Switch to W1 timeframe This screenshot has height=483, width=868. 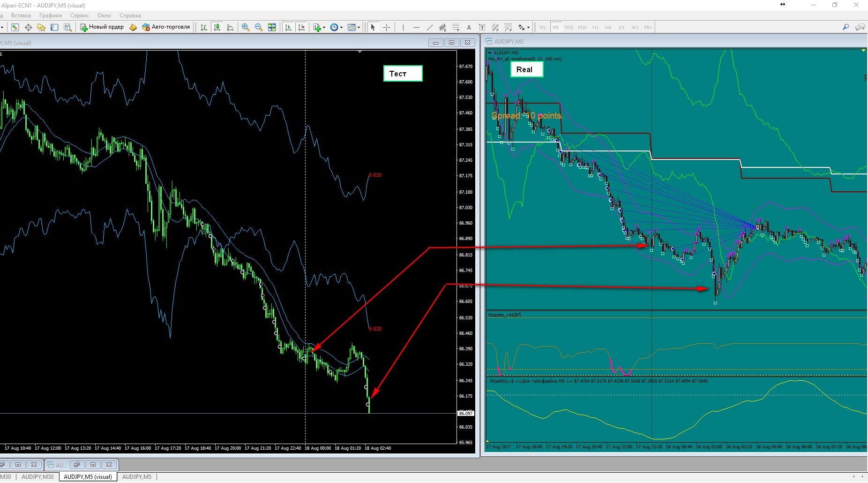click(x=635, y=27)
